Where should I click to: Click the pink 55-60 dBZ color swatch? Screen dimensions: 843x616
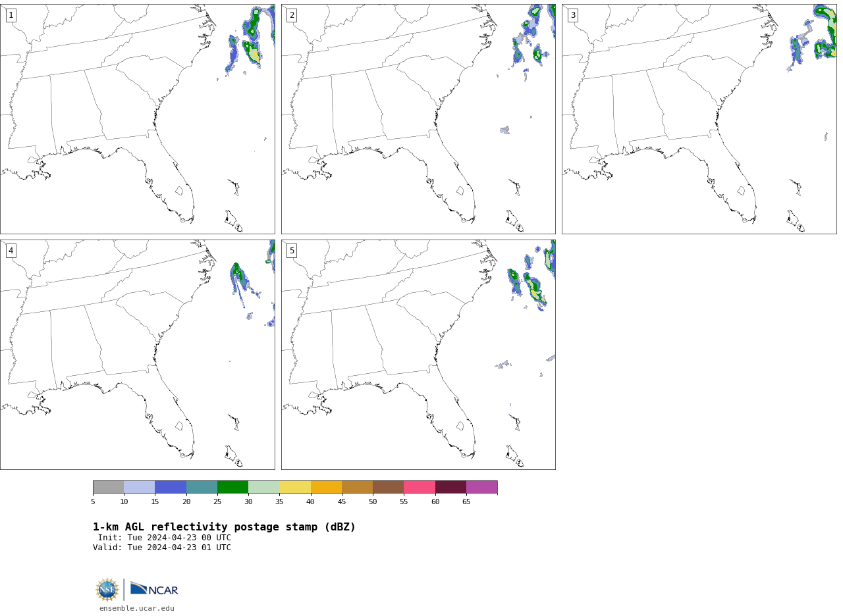pos(420,487)
